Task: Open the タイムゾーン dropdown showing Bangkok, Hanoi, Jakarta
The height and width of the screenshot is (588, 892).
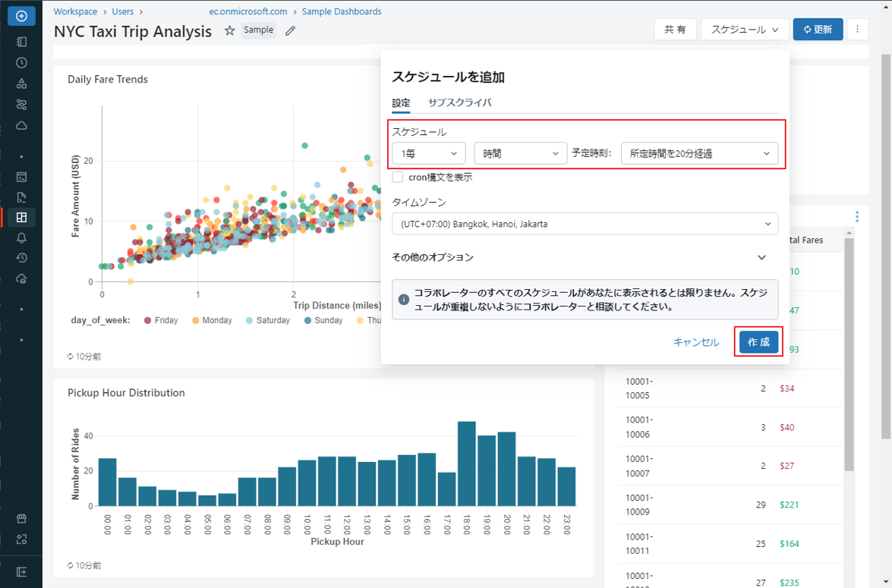Action: tap(585, 224)
